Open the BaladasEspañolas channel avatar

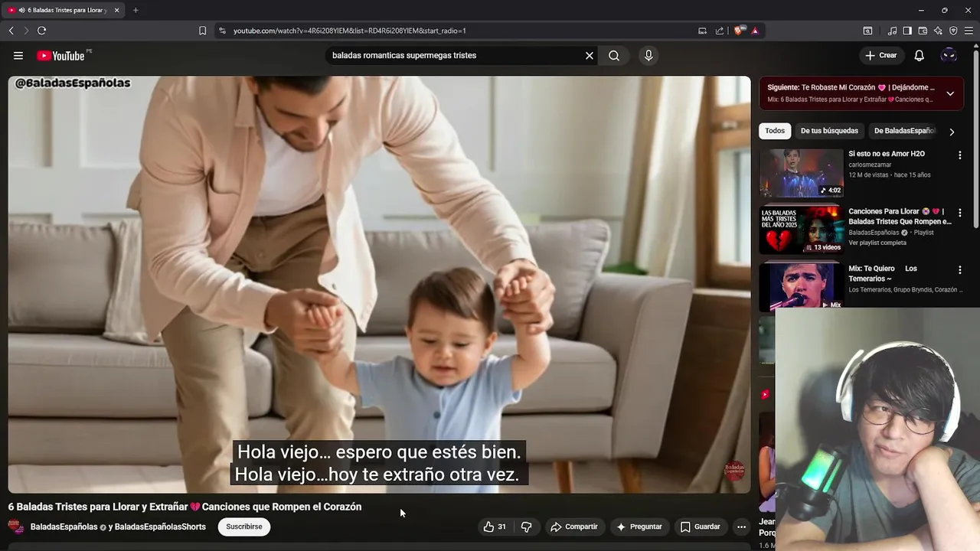pos(15,527)
